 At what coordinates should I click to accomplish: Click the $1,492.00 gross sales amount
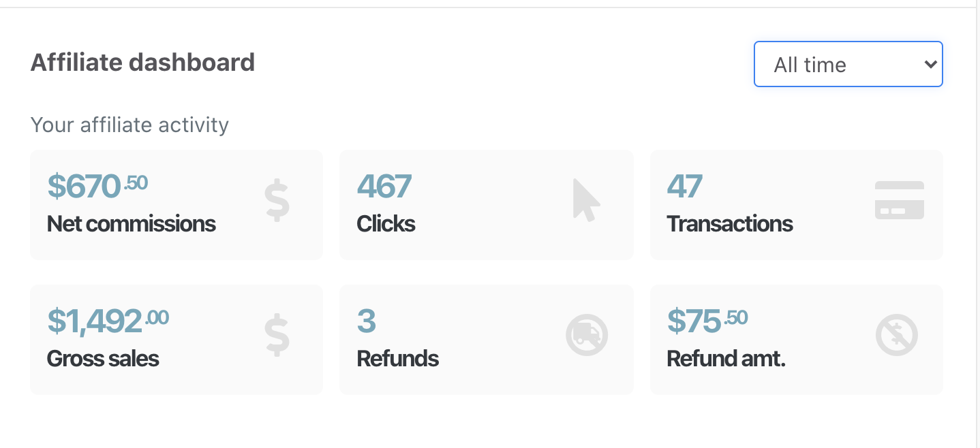coord(108,321)
